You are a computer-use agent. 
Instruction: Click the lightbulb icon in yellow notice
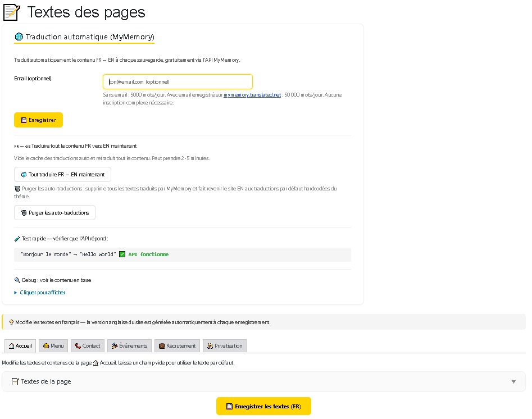pos(11,322)
